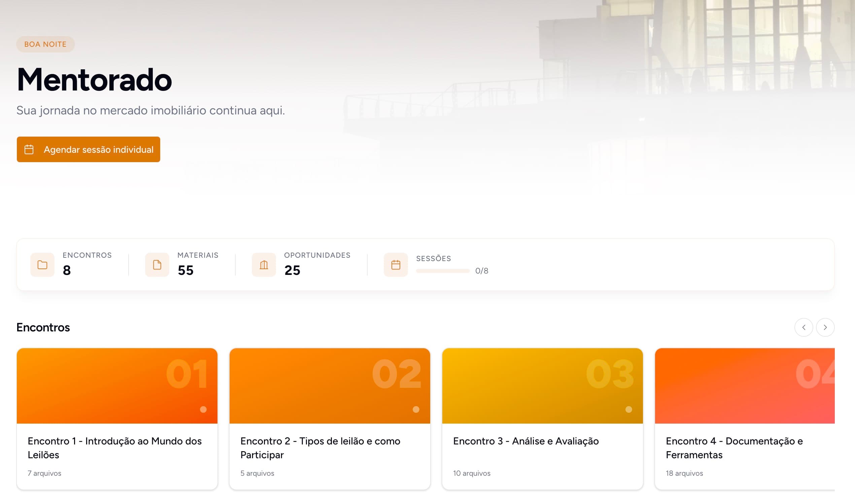Click the OPORTUNIDADES stat label

[317, 255]
